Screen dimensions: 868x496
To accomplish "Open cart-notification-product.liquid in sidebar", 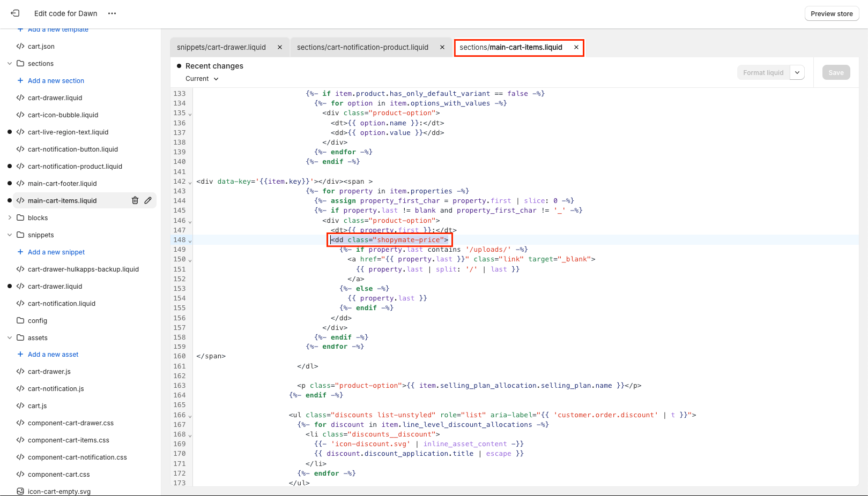I will [75, 166].
